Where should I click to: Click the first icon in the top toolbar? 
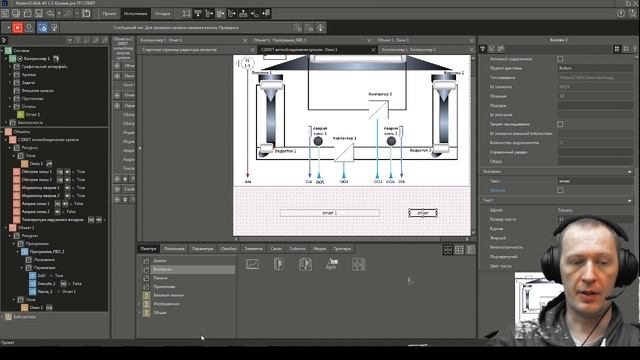click(x=4, y=13)
